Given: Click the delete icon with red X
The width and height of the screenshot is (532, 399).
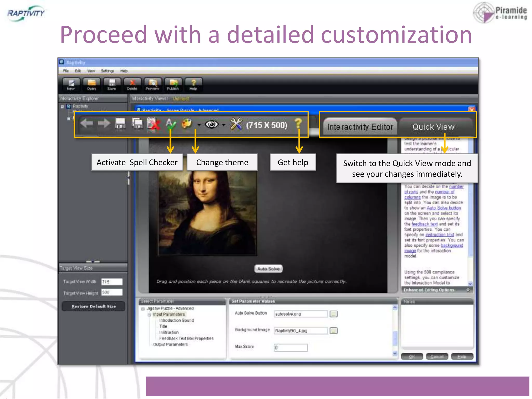Looking at the screenshot, I should point(153,124).
